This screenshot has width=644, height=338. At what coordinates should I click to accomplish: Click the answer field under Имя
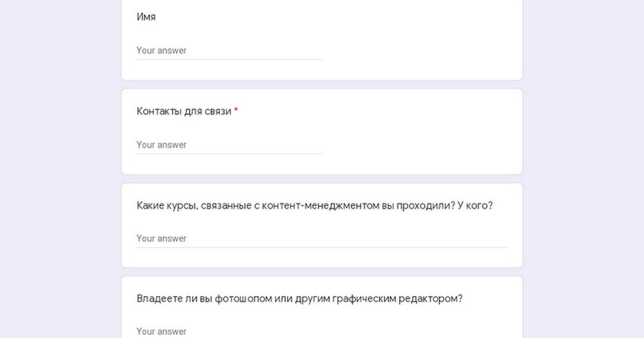click(229, 50)
